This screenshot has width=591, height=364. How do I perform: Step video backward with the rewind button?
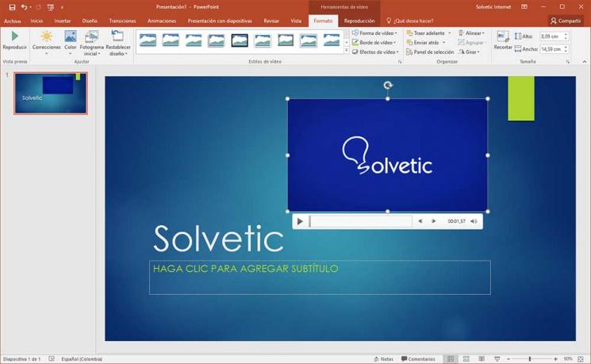(x=420, y=221)
